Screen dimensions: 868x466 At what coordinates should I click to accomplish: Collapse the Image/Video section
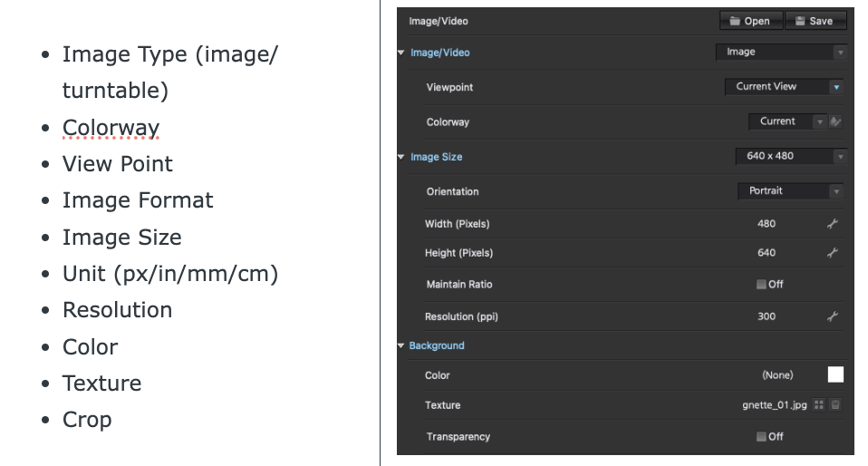click(400, 53)
